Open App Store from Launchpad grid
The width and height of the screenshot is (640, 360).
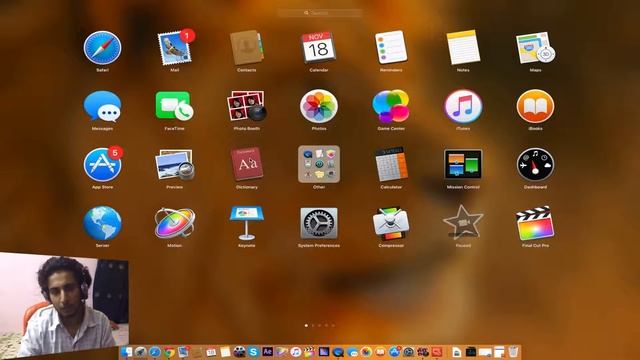[102, 164]
